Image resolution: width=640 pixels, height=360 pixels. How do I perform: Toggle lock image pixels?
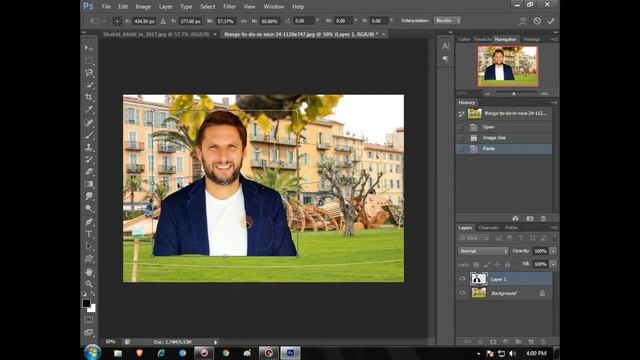(x=487, y=265)
